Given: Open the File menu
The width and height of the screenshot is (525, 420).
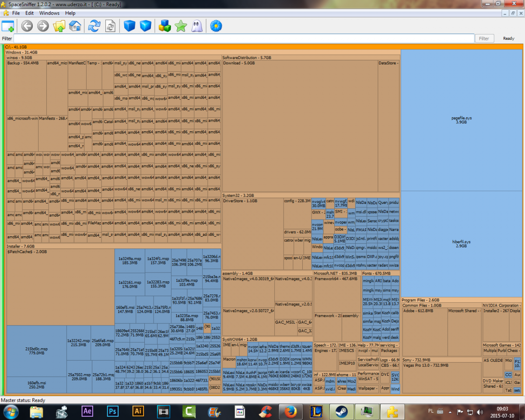Looking at the screenshot, I should [x=16, y=13].
